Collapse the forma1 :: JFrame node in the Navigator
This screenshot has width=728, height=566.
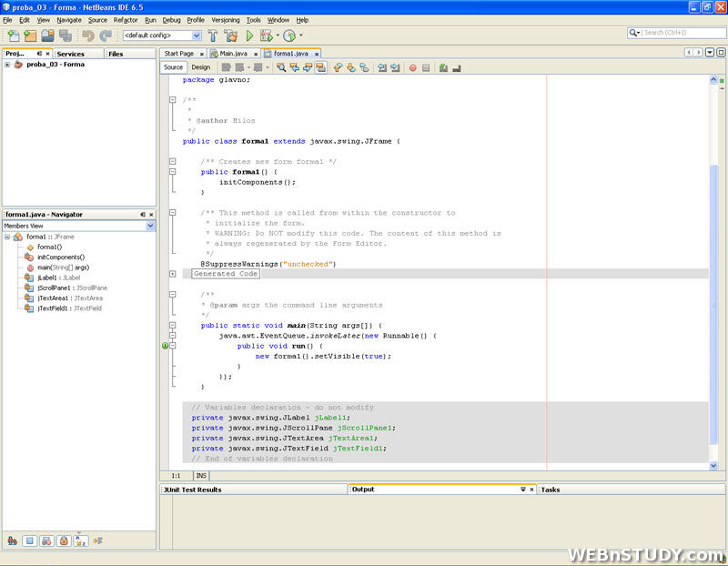click(x=7, y=237)
